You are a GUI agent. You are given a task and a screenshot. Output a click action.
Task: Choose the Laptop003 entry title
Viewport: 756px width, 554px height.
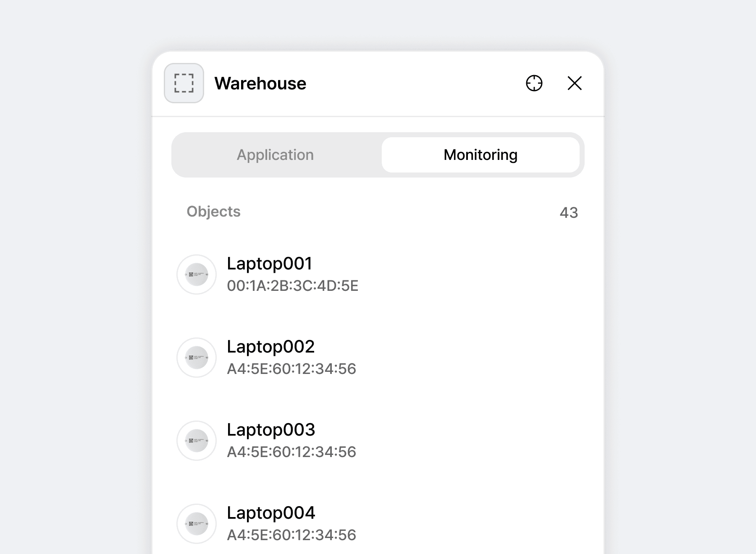click(x=270, y=430)
